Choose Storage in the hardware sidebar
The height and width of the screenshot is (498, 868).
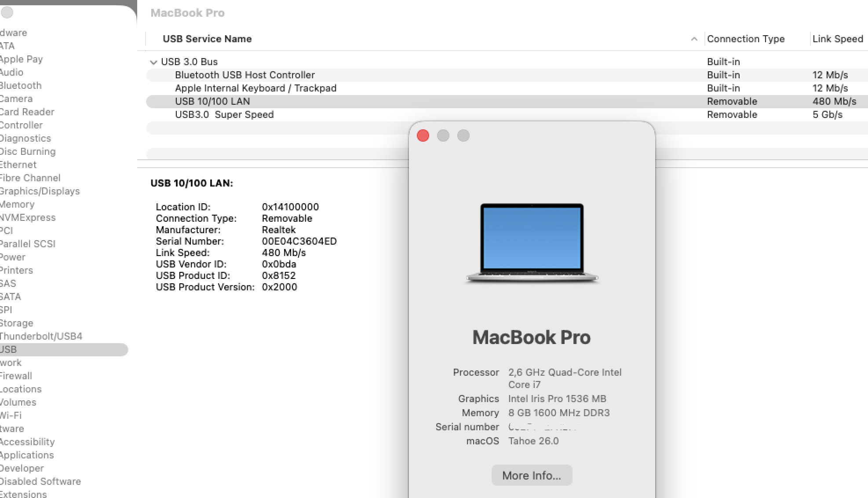coord(17,323)
